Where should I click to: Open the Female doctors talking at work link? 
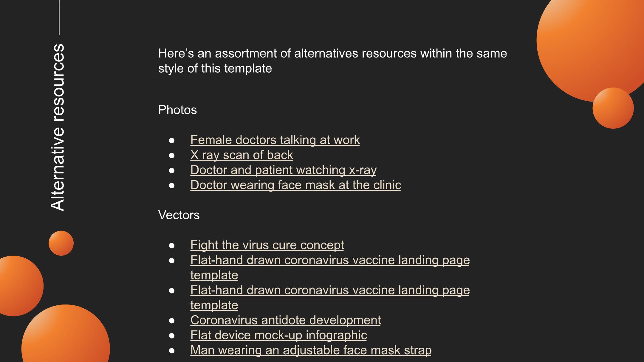tap(275, 140)
